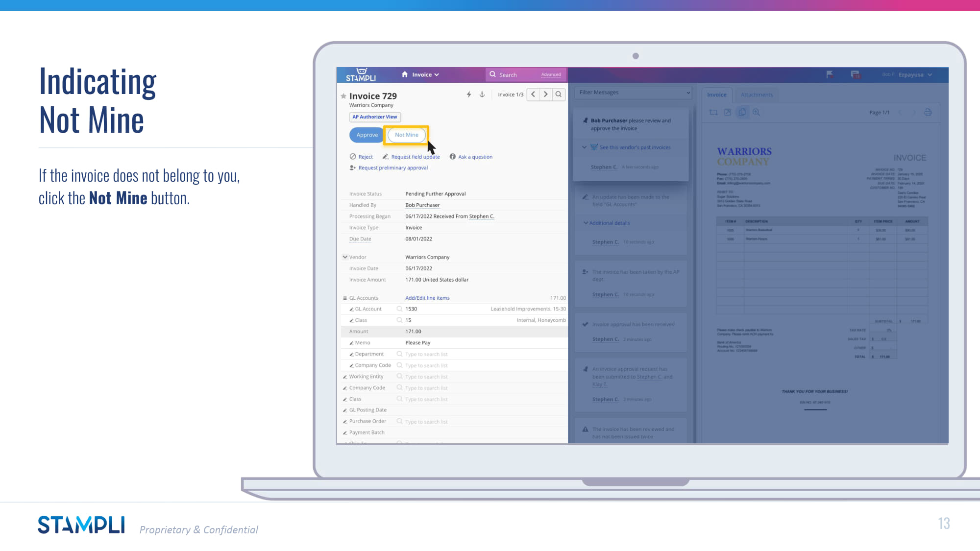Approve Invoice 729
The width and height of the screenshot is (980, 551).
click(367, 135)
